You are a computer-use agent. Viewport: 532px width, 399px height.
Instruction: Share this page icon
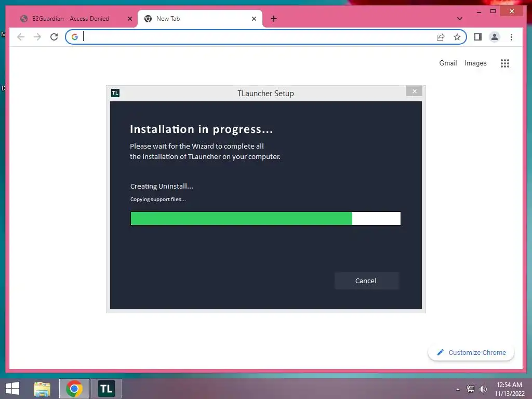point(441,37)
